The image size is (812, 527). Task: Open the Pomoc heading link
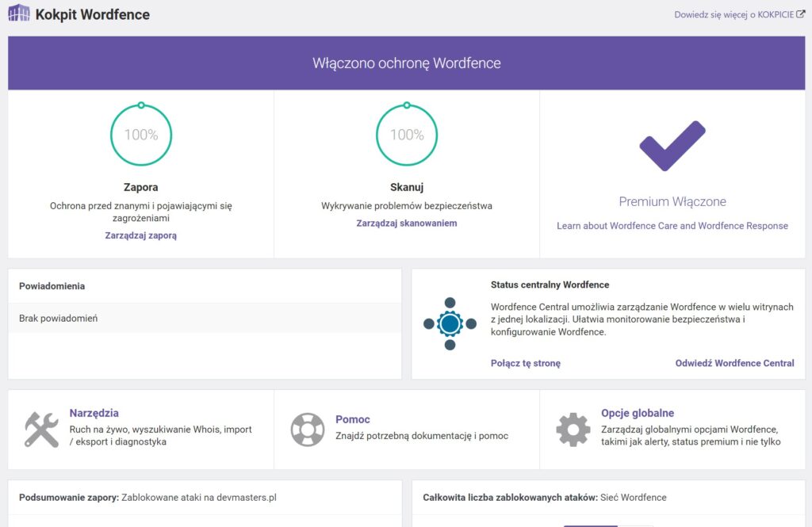click(x=353, y=419)
